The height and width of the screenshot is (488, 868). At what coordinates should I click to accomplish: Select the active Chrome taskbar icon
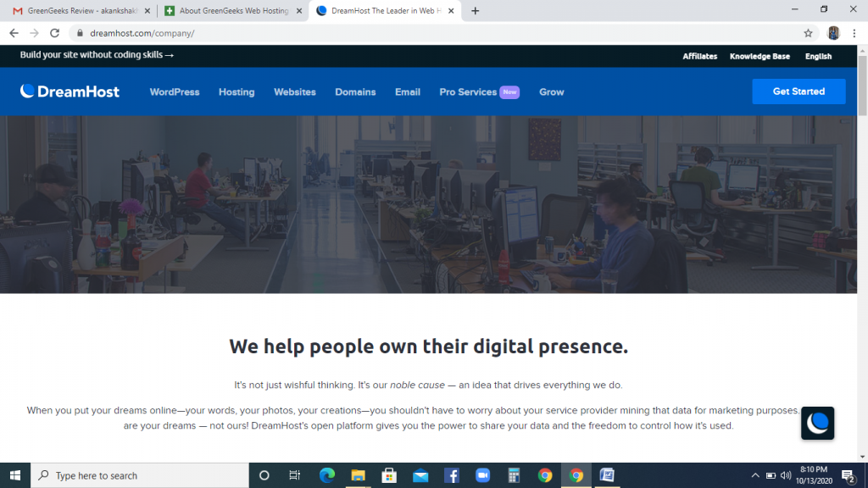point(576,475)
